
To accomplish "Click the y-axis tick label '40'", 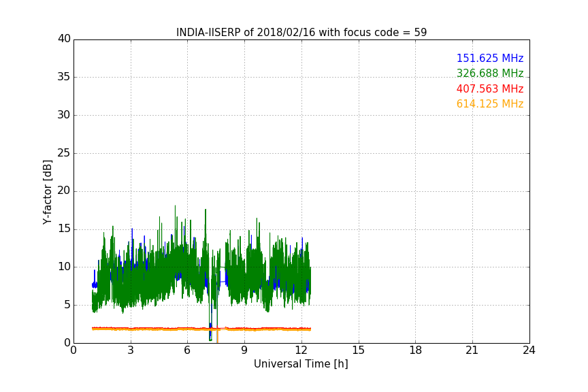I will point(64,39).
